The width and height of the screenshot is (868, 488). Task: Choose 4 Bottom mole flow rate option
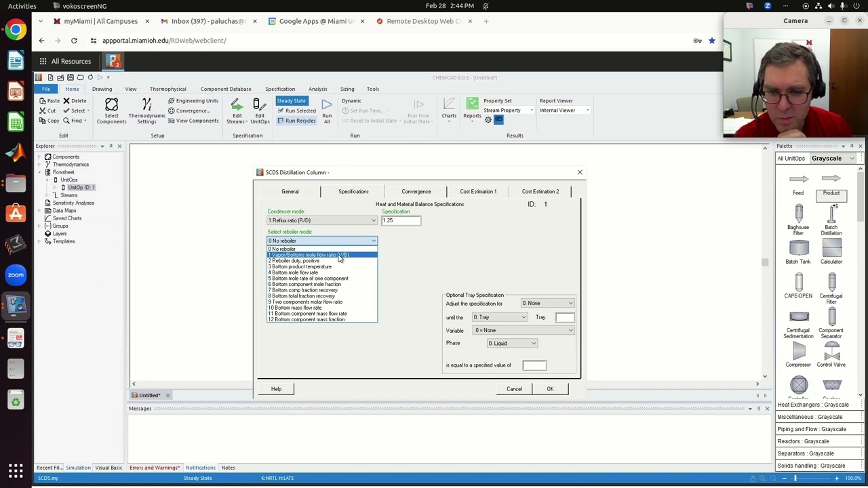click(322, 272)
